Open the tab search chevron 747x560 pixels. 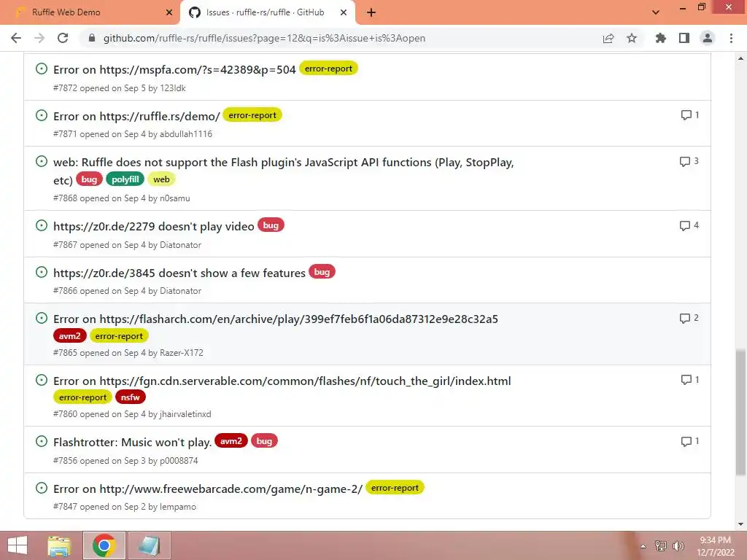click(656, 12)
